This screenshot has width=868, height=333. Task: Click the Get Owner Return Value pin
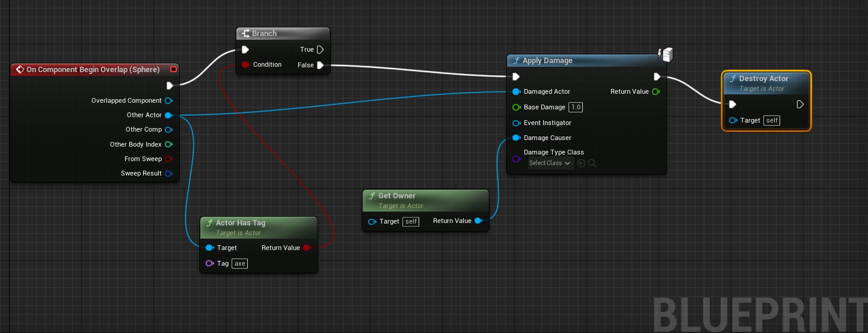478,221
